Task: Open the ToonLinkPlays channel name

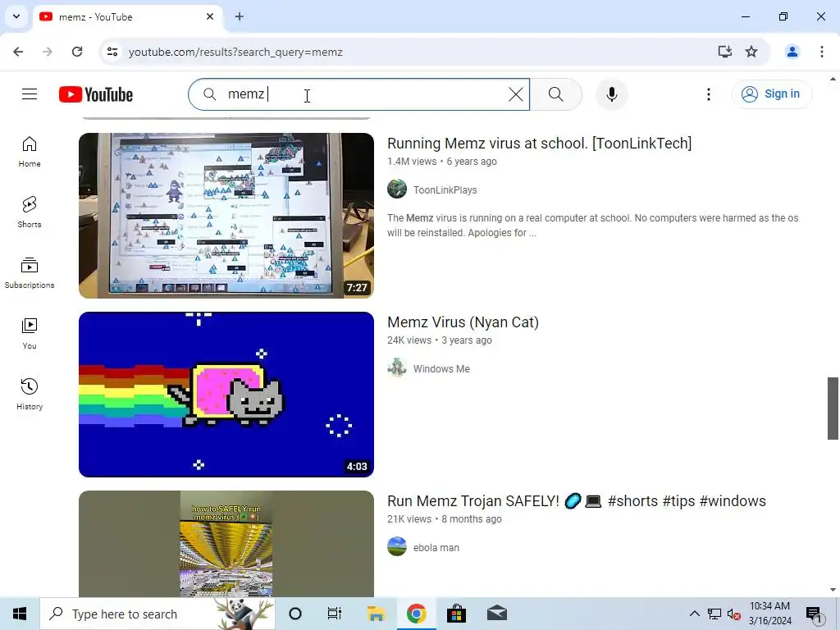Action: pos(445,190)
